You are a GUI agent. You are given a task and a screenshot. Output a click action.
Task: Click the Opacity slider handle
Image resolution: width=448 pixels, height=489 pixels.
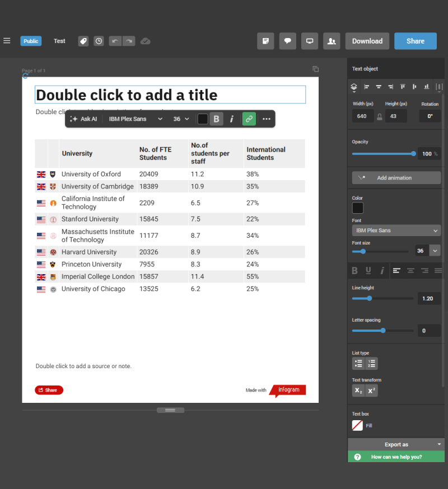(413, 154)
